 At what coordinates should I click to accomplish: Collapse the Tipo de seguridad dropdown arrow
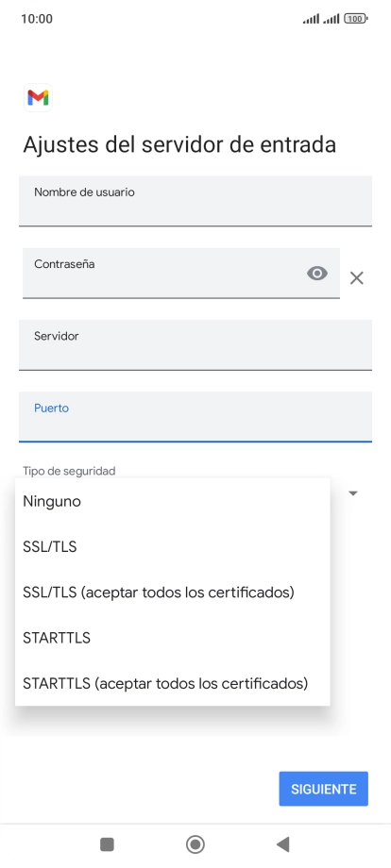click(x=353, y=492)
